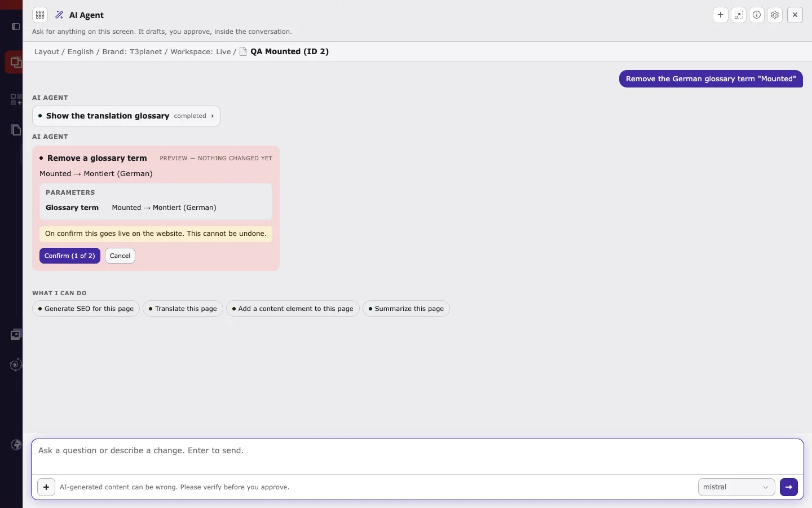This screenshot has width=812, height=508.
Task: Open the information icon in the header
Action: (757, 15)
